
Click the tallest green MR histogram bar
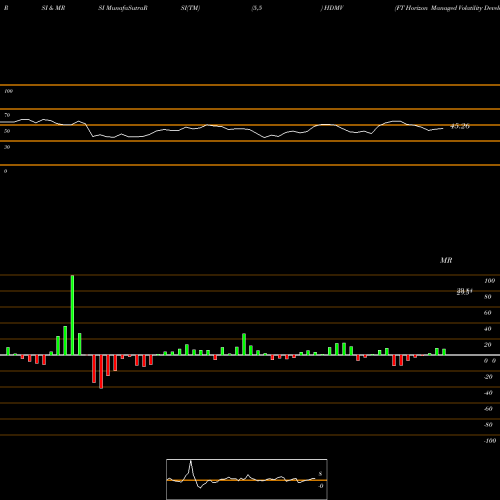(x=72, y=315)
